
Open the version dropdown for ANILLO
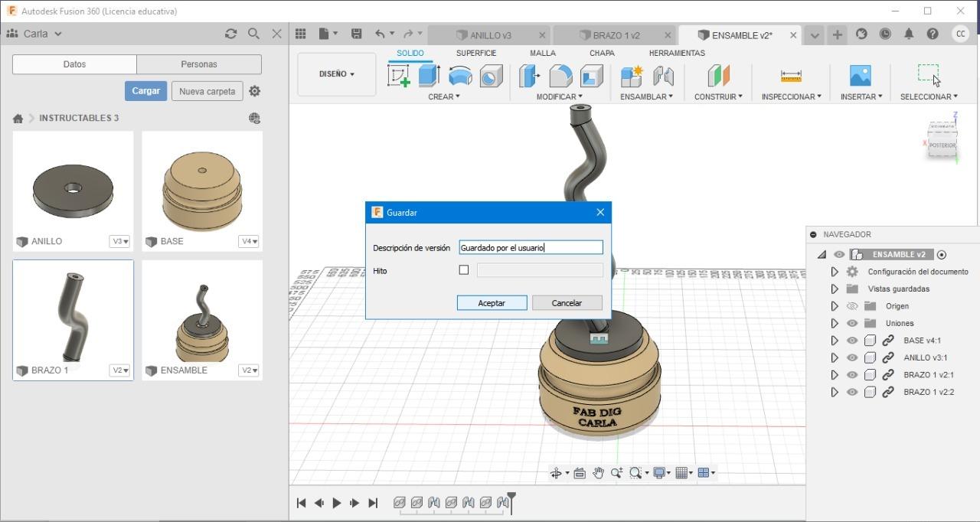coord(120,241)
